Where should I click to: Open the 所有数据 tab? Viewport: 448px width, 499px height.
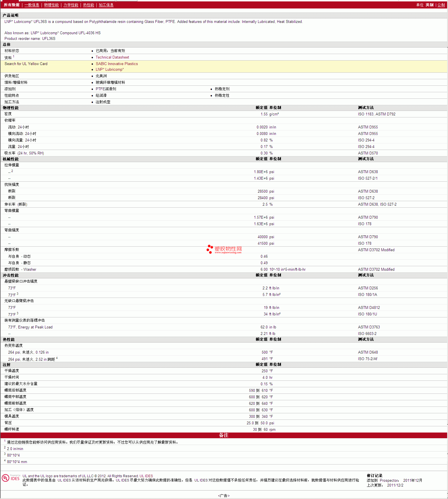pyautogui.click(x=12, y=5)
